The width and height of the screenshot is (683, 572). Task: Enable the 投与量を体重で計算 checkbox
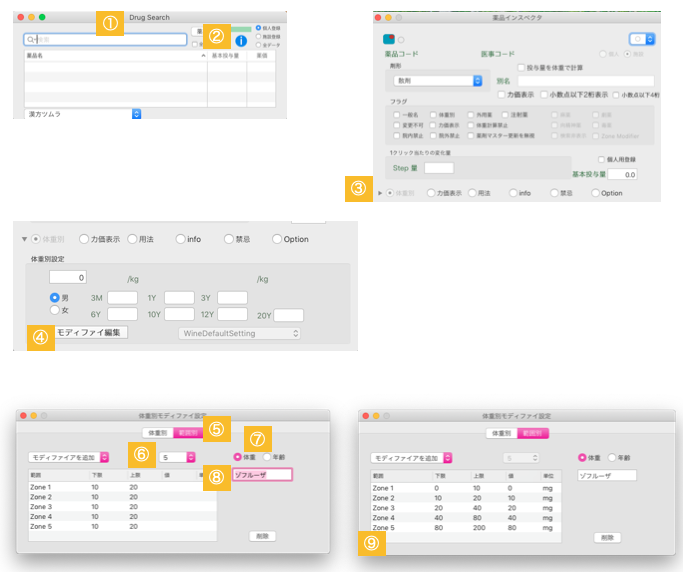(521, 66)
